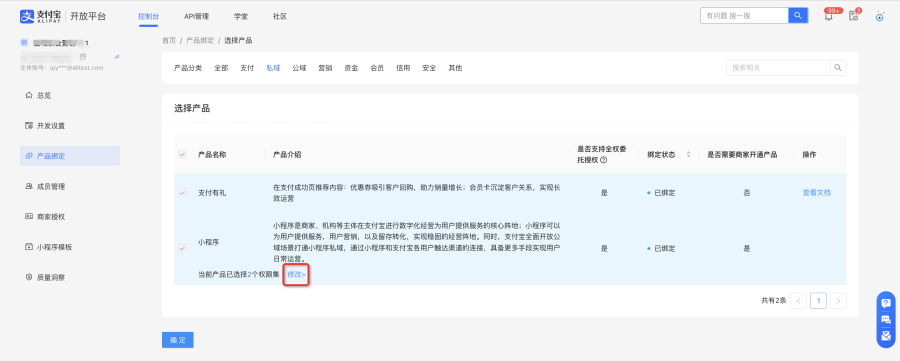900x361 pixels.
Task: Open 总览 in the sidebar
Action: (70, 95)
